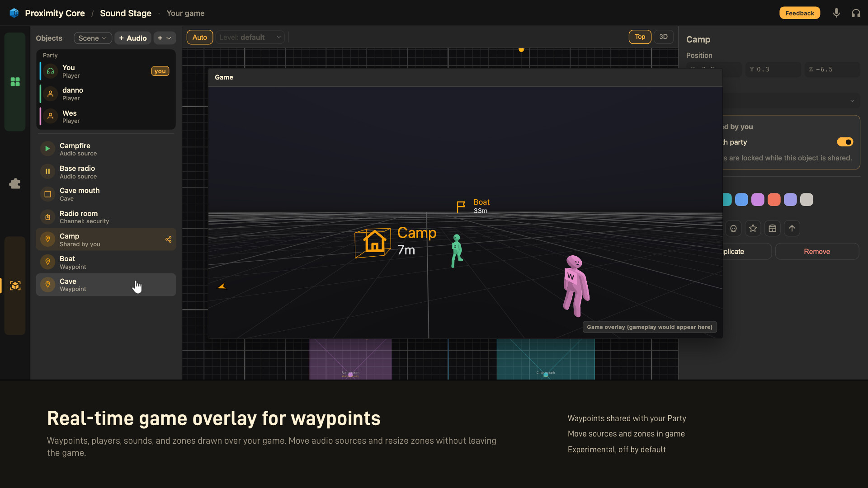Pause the Base radio audio source
The width and height of the screenshot is (868, 488).
pos(47,172)
